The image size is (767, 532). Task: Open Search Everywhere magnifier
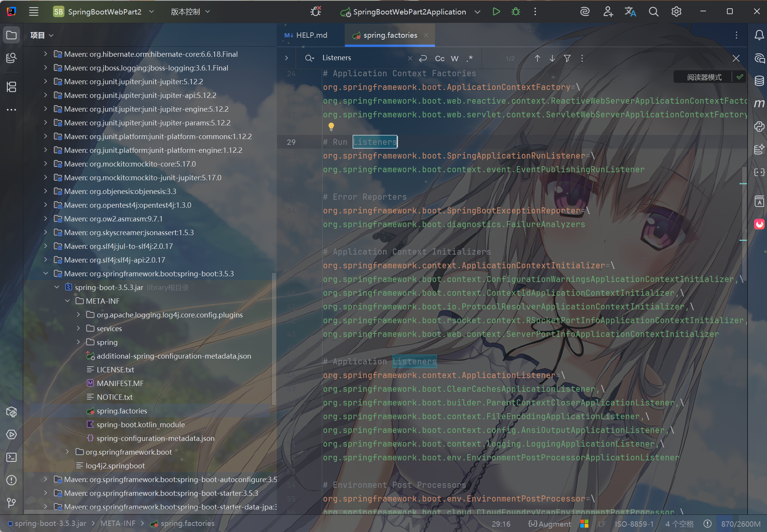pyautogui.click(x=653, y=11)
